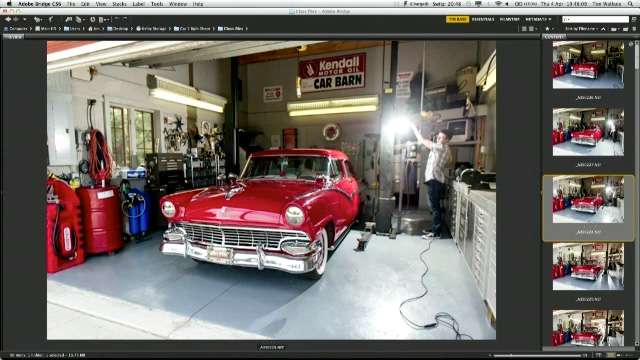Switch to view content as thumbnails icon

coord(611,355)
